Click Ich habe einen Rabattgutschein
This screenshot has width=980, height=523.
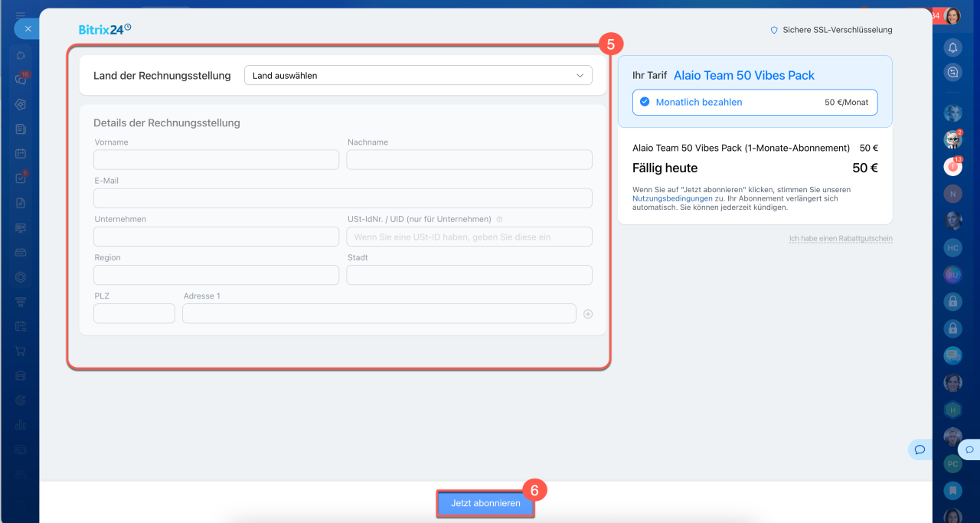point(841,239)
